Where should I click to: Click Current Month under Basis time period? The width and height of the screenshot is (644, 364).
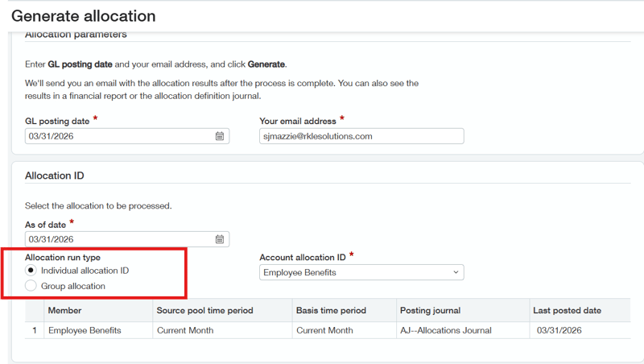(x=324, y=331)
